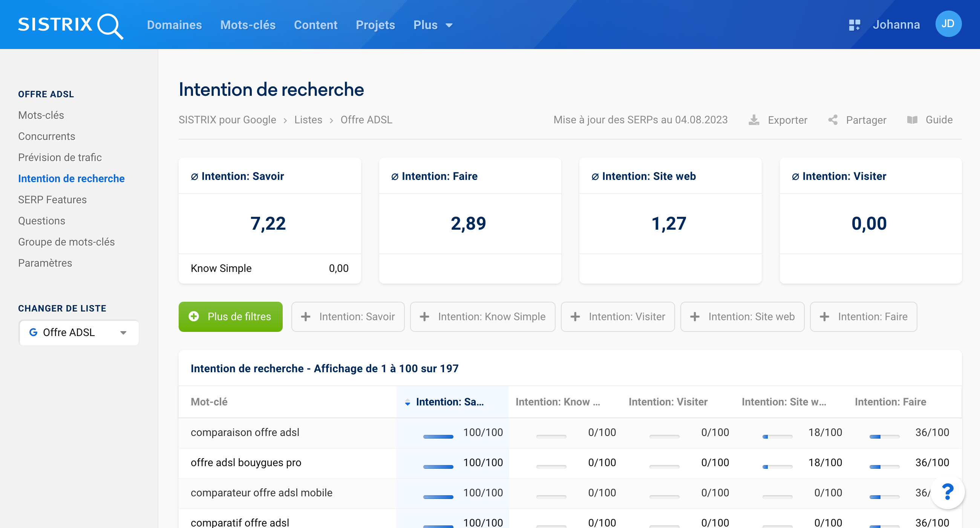Click the plus icon in Plus de filtres
Image resolution: width=980 pixels, height=528 pixels.
click(x=194, y=316)
